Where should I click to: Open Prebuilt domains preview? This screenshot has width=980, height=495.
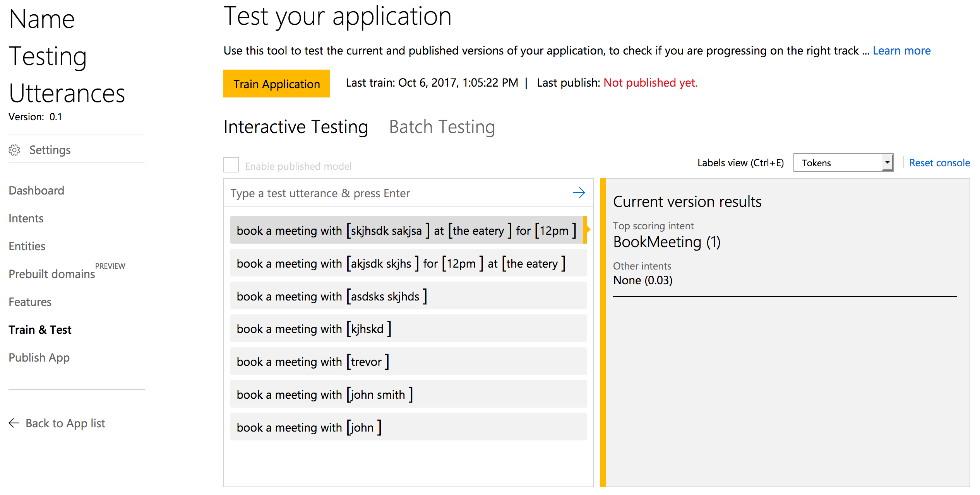pyautogui.click(x=51, y=274)
